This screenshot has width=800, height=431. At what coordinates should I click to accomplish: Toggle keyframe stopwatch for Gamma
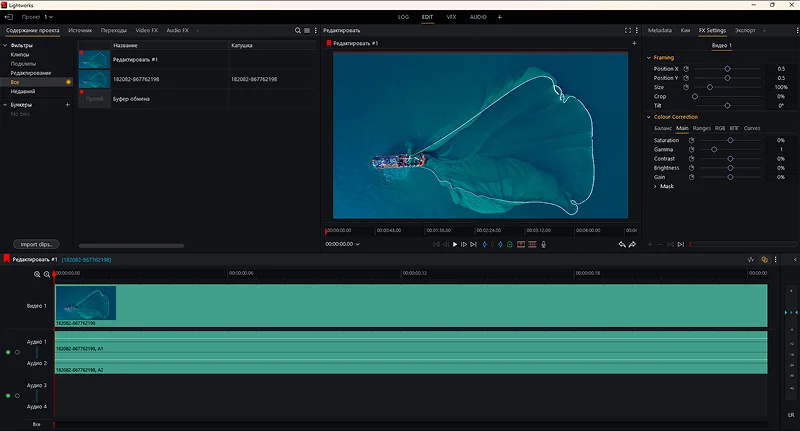click(x=691, y=149)
